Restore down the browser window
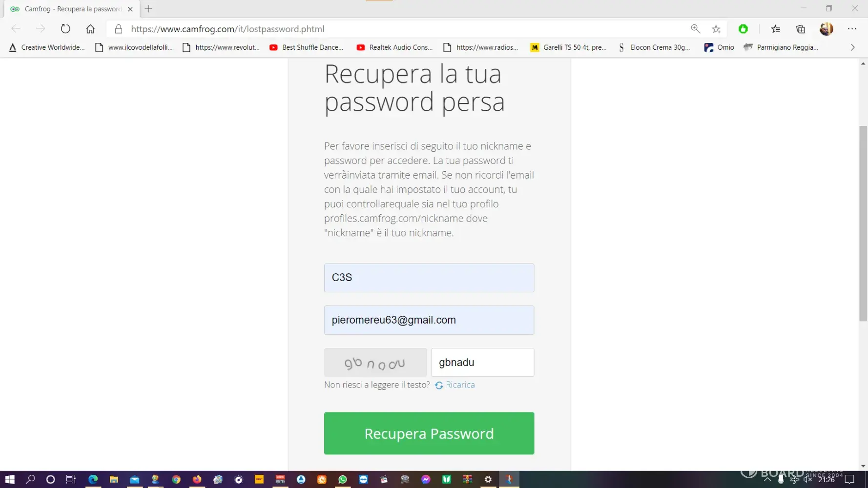Image resolution: width=868 pixels, height=488 pixels. click(x=829, y=8)
